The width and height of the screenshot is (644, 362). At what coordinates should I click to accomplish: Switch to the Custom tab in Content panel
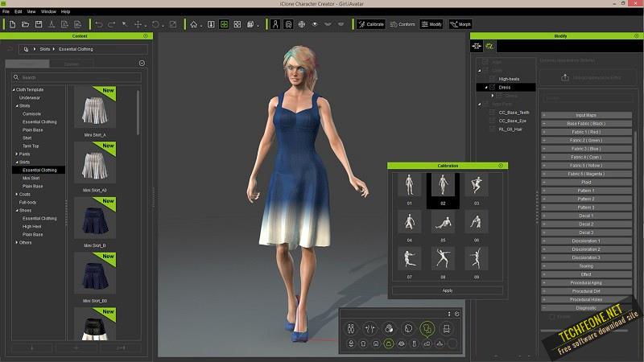[x=71, y=64]
